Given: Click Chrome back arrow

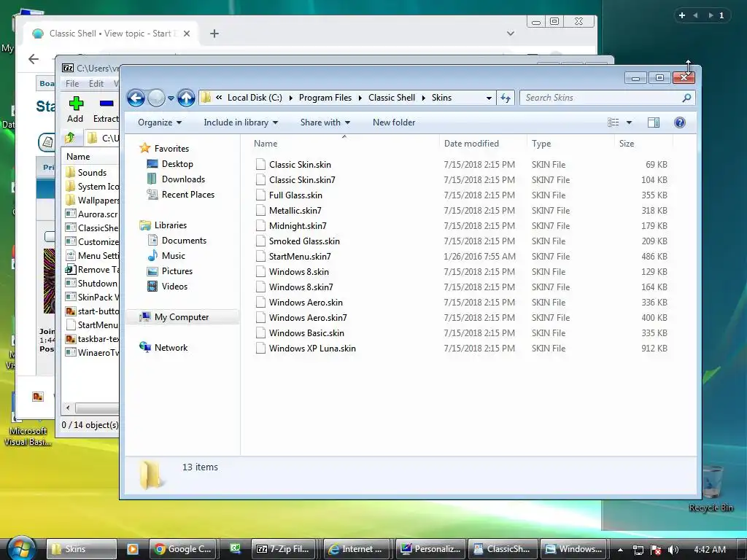Looking at the screenshot, I should [34, 59].
